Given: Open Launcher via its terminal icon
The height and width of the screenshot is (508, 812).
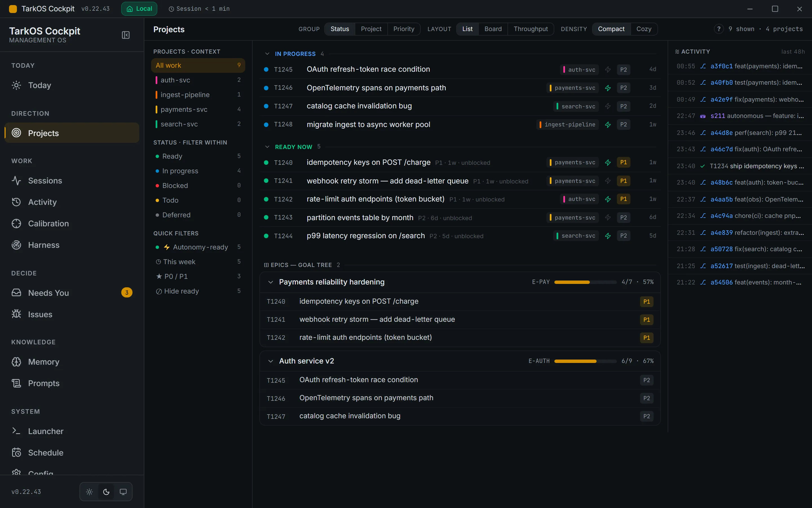Looking at the screenshot, I should coord(16,431).
